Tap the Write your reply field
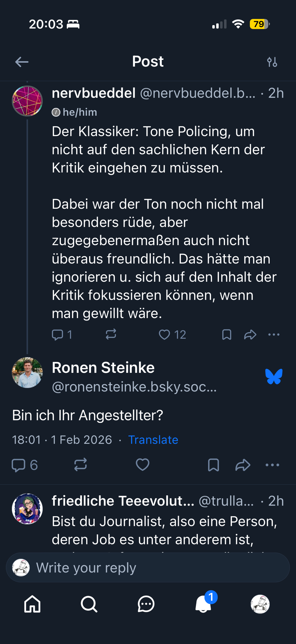This screenshot has width=296, height=644. coord(148,568)
